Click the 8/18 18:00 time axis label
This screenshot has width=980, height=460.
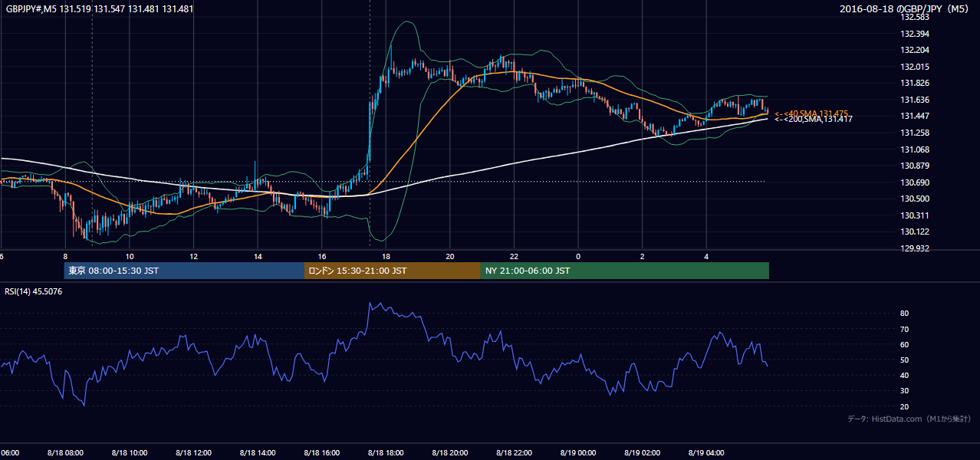pyautogui.click(x=385, y=453)
